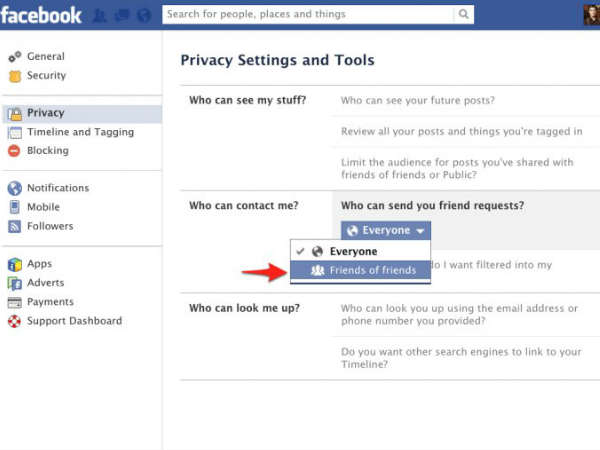Open Timeline and Tagging settings
600x450 pixels.
[81, 132]
